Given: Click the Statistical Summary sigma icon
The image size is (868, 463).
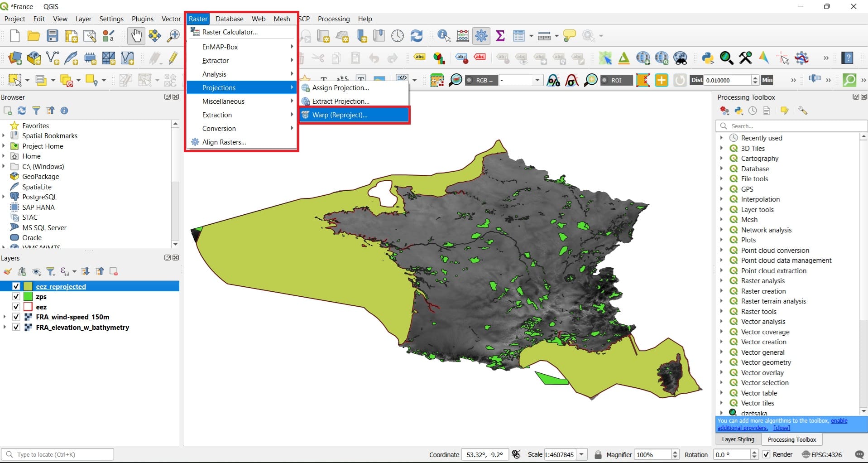Looking at the screenshot, I should [x=500, y=36].
